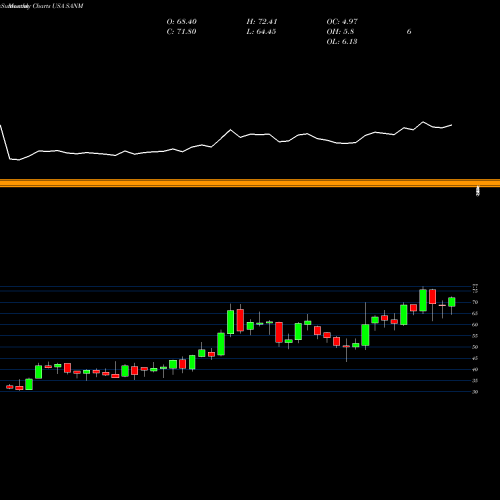The image size is (500, 500).
Task: Click the '65' price axis label
Action: pyautogui.click(x=475, y=313)
